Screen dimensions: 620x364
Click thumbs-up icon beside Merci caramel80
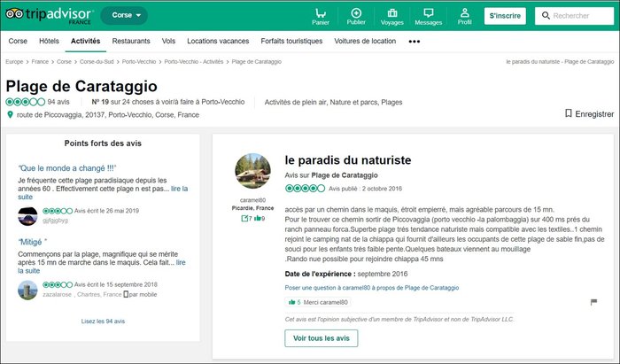[291, 302]
